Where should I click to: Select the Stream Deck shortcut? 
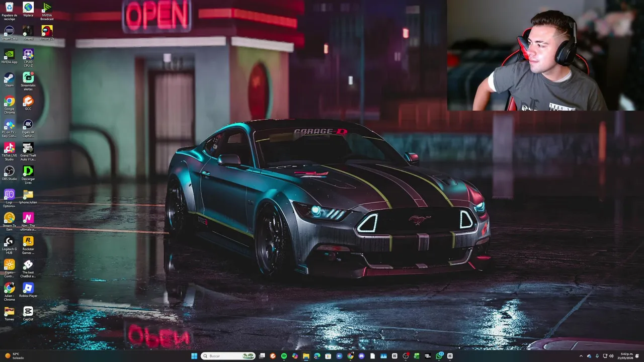(x=9, y=33)
